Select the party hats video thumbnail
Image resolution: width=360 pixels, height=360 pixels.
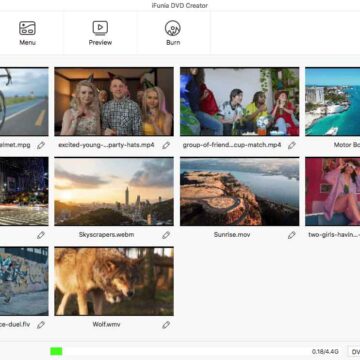114,102
